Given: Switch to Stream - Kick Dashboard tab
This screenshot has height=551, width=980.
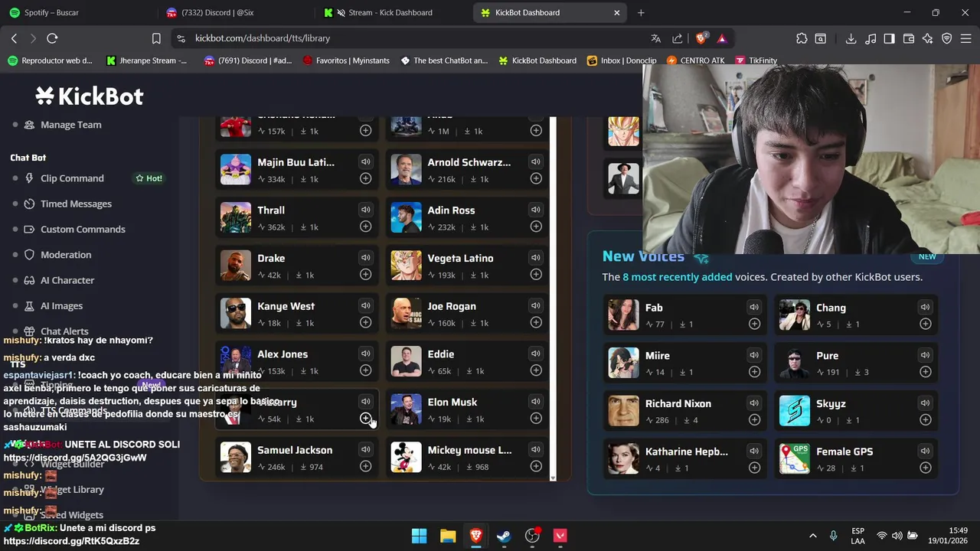Looking at the screenshot, I should (x=392, y=12).
